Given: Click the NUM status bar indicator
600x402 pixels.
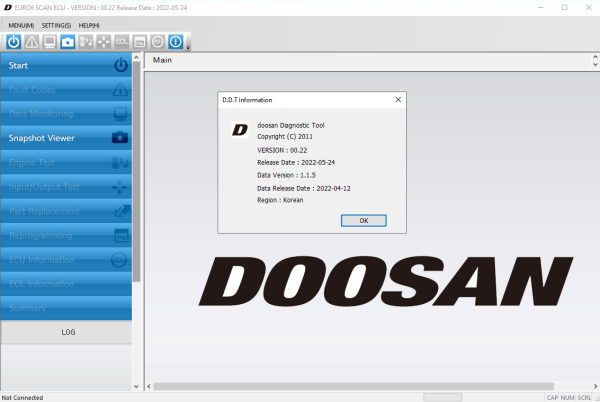Looking at the screenshot, I should [567, 398].
